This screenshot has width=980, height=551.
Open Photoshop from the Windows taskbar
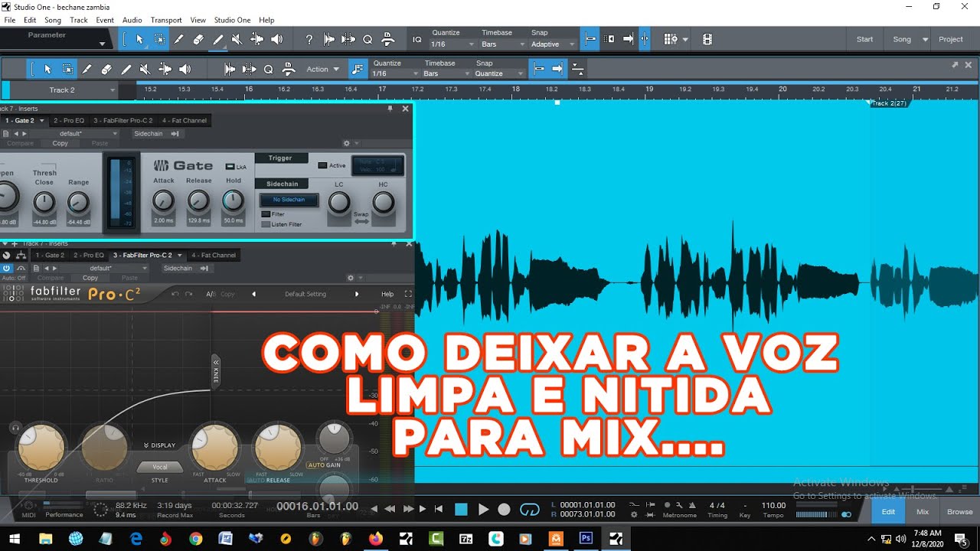click(x=586, y=539)
